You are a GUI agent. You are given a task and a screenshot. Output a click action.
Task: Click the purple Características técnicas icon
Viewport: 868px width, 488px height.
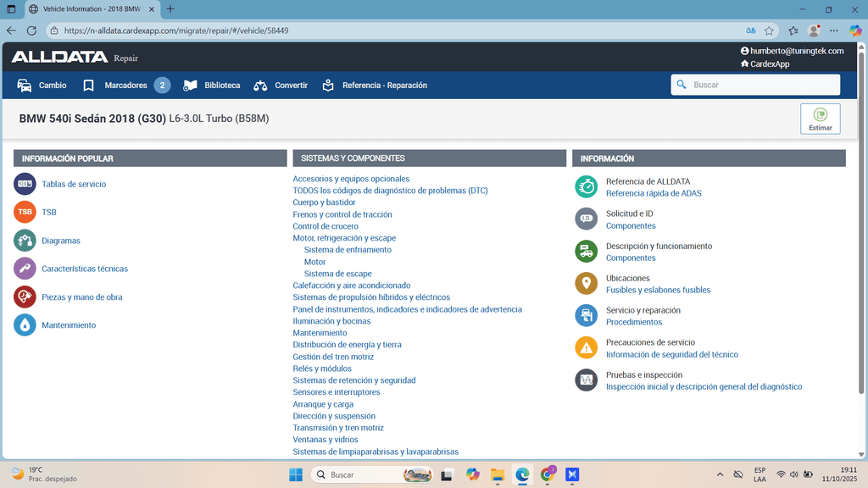coord(25,269)
